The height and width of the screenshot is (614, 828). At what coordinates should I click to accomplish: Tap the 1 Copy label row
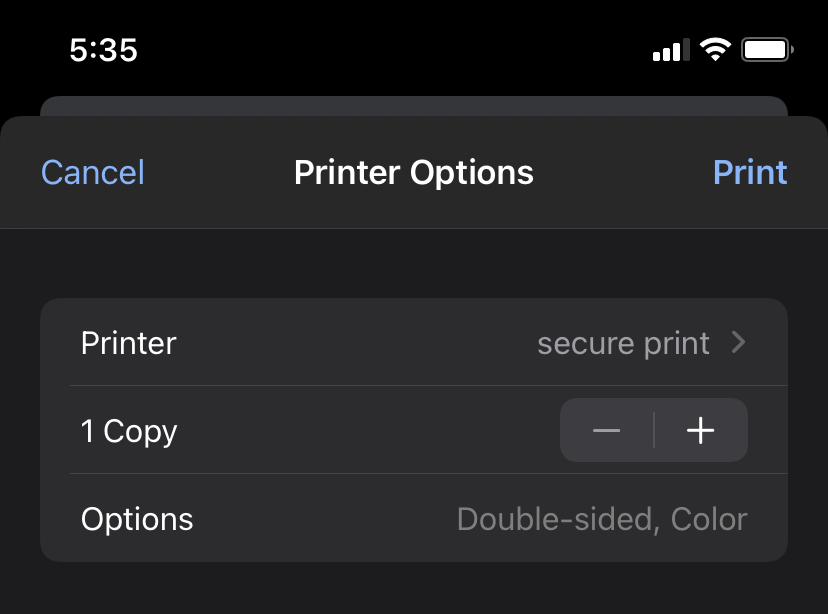pyautogui.click(x=128, y=430)
